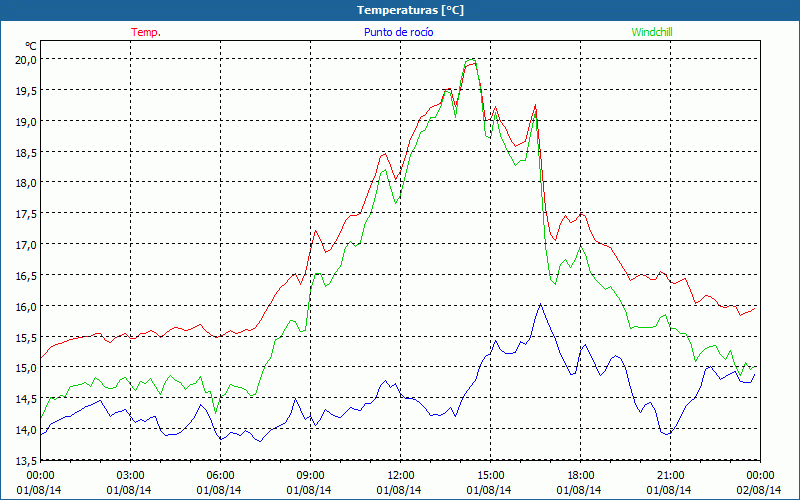
Task: Click the '15:00' time axis label
Action: (x=490, y=476)
